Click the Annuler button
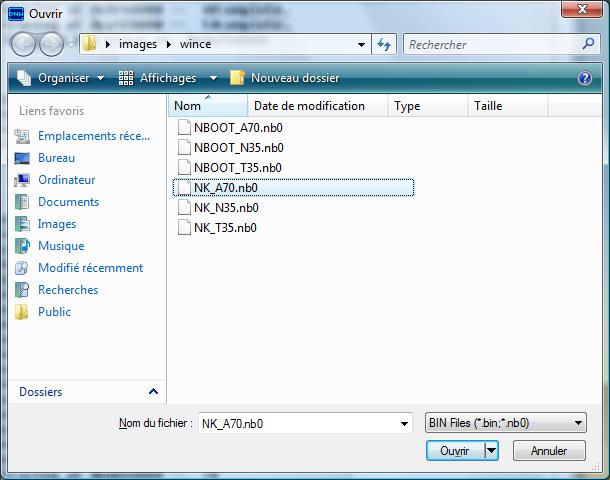The height and width of the screenshot is (480, 610). coord(549,451)
